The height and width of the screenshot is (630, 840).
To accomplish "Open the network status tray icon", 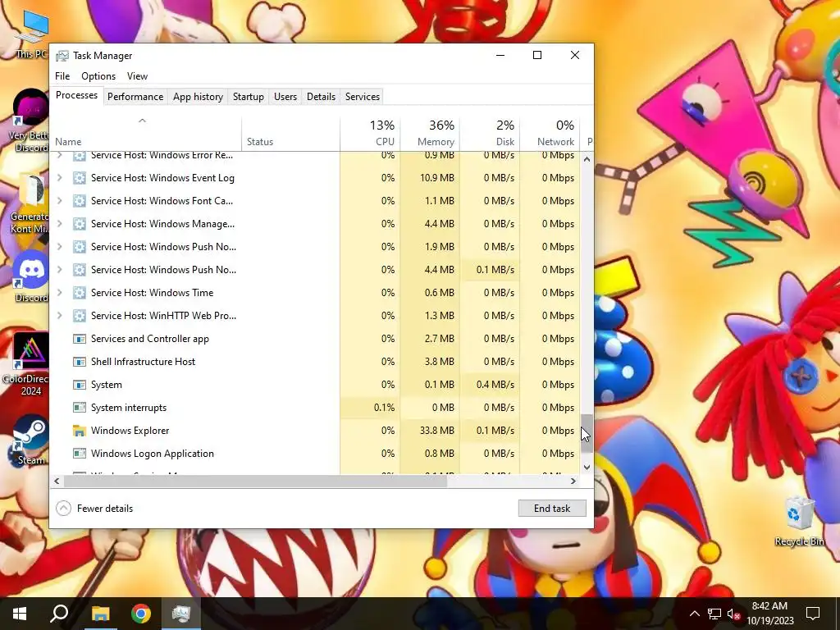I will click(x=714, y=614).
